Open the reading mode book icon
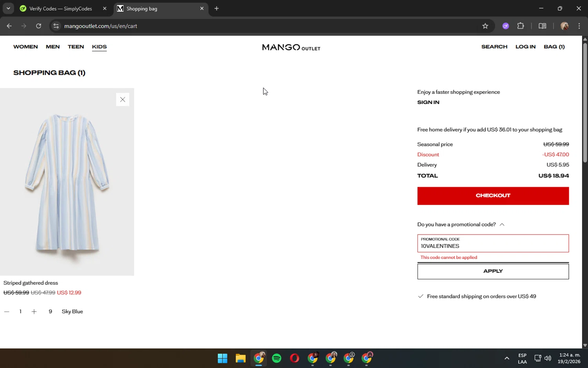 point(543,26)
